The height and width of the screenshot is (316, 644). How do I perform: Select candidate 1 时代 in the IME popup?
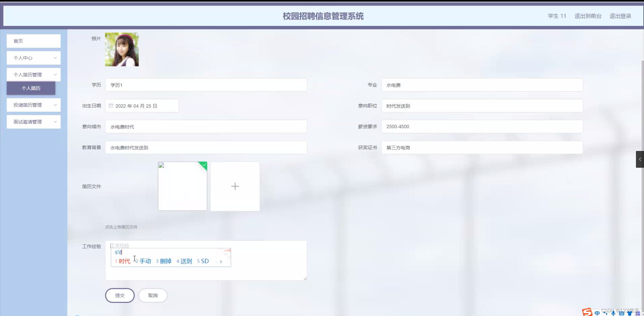coord(123,261)
